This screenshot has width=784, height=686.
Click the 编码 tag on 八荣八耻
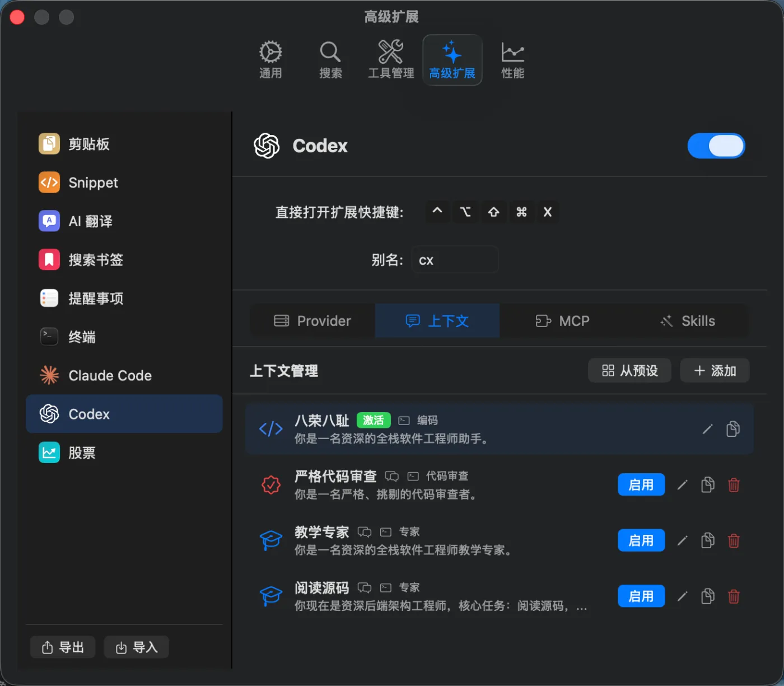427,420
